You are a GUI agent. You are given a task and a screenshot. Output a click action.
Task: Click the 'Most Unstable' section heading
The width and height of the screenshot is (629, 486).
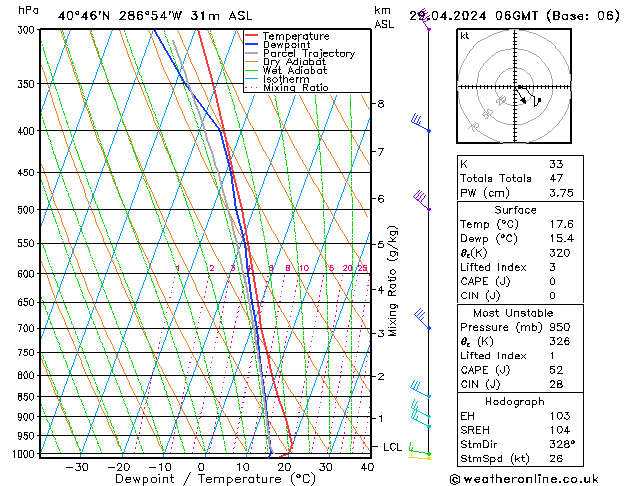[513, 313]
